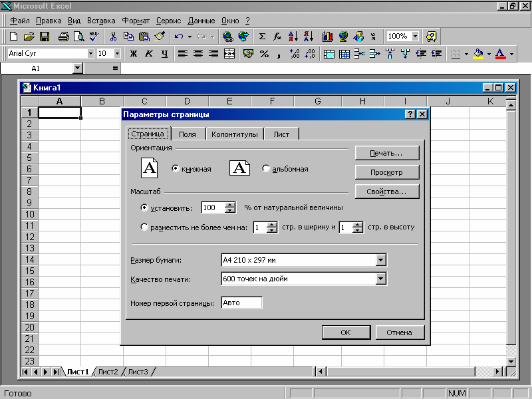The width and height of the screenshot is (532, 399).
Task: Click the Paste clipboard icon
Action: pyautogui.click(x=144, y=37)
